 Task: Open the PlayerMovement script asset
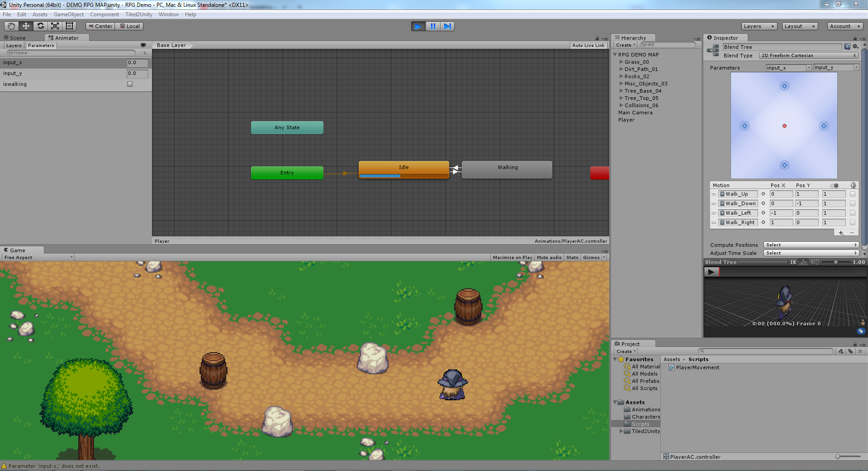click(694, 367)
